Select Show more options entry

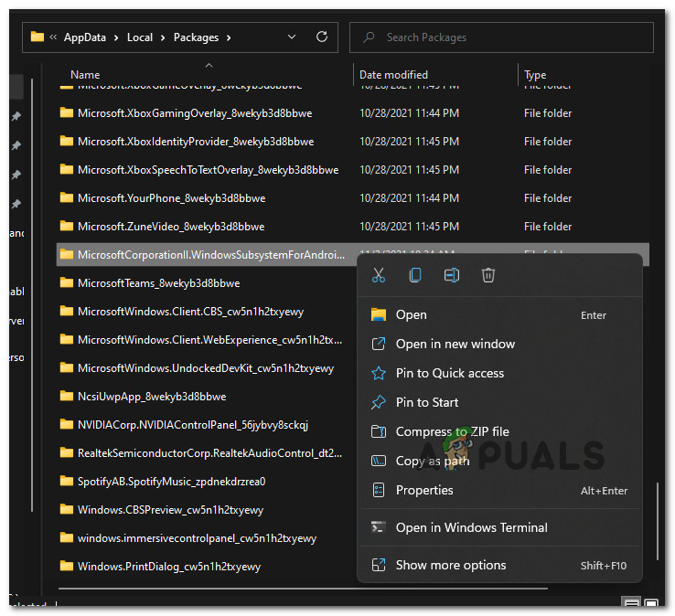coord(450,565)
